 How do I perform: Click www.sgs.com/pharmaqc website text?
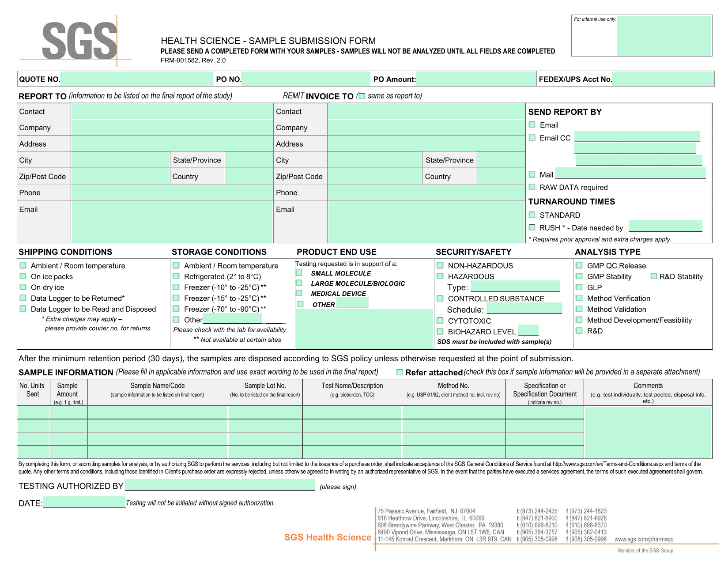tap(644, 539)
